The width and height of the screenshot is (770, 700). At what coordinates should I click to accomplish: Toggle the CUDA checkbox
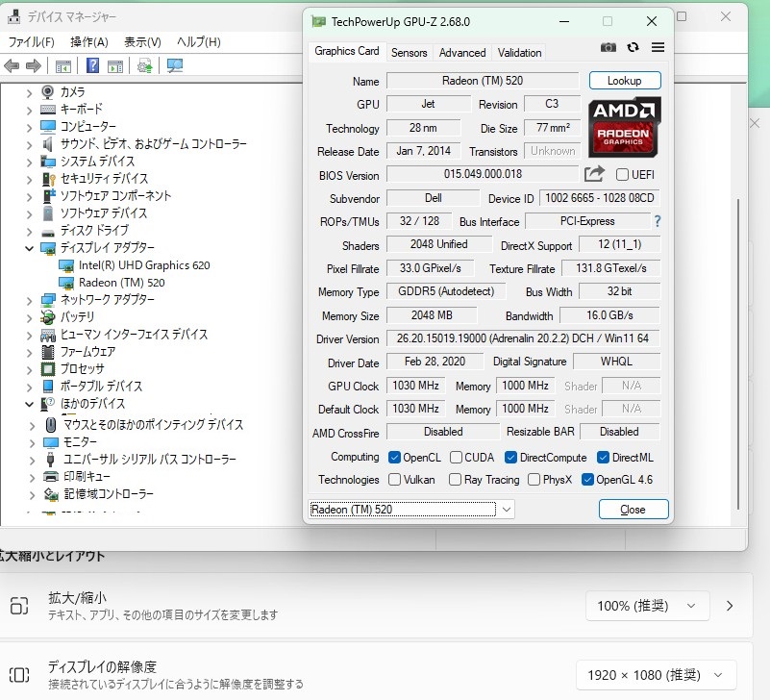[456, 458]
